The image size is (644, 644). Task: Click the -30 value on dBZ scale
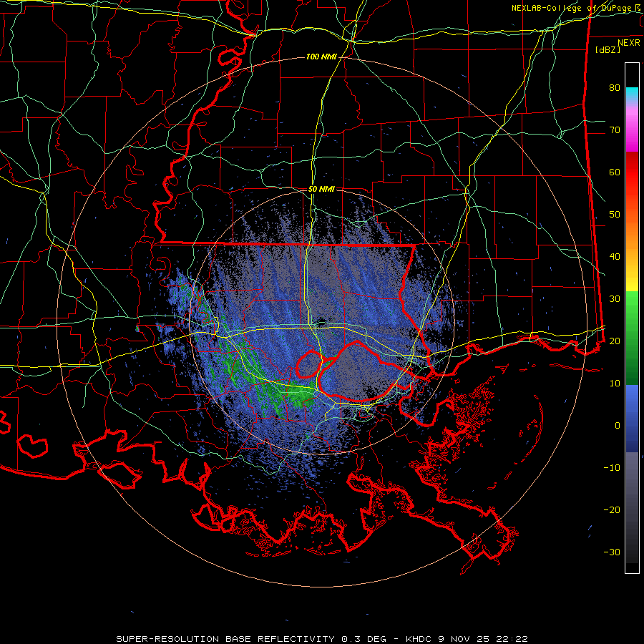pos(612,552)
